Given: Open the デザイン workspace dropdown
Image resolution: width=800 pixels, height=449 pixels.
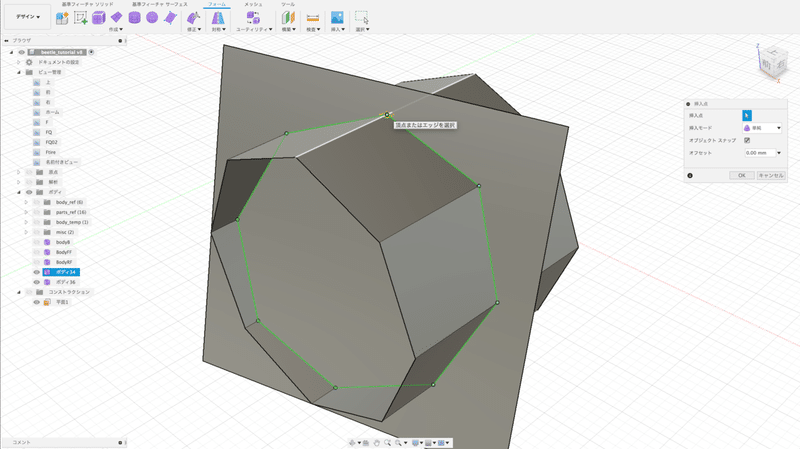Looking at the screenshot, I should tap(28, 17).
